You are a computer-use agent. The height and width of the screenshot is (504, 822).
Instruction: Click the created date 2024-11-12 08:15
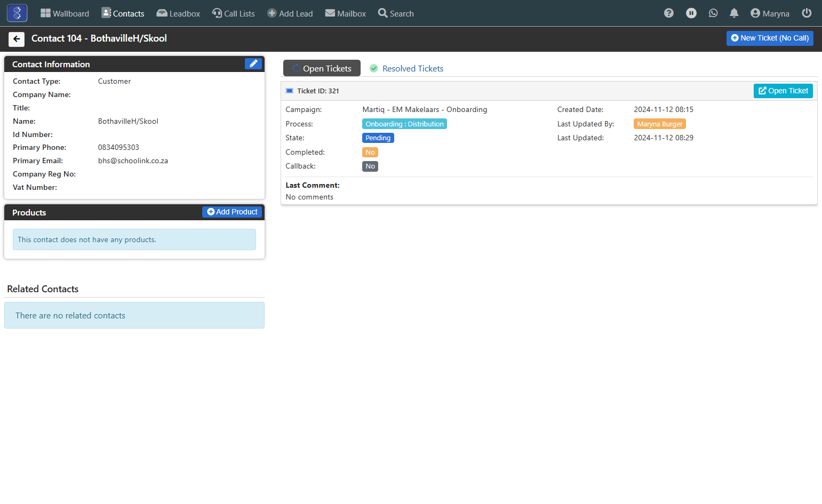coord(664,109)
